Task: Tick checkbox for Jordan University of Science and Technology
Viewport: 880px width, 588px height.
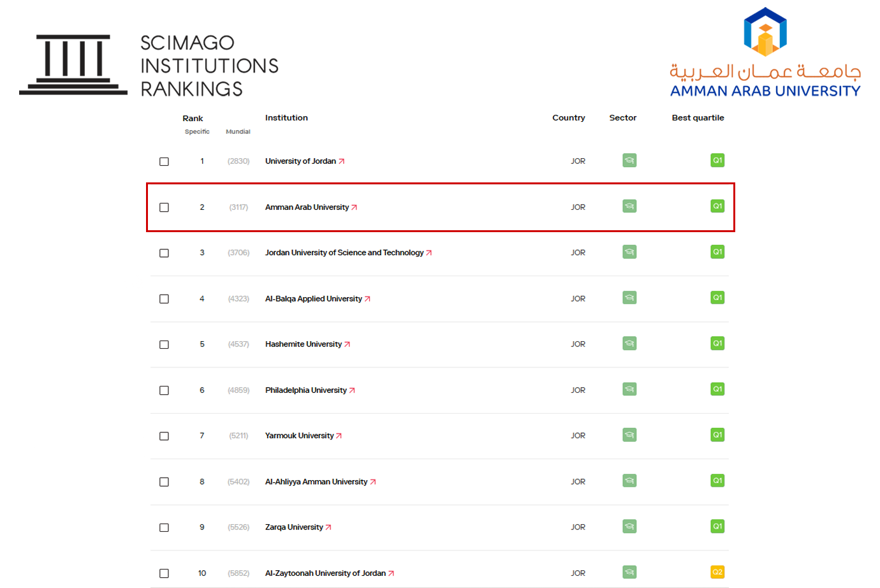Action: coord(164,253)
